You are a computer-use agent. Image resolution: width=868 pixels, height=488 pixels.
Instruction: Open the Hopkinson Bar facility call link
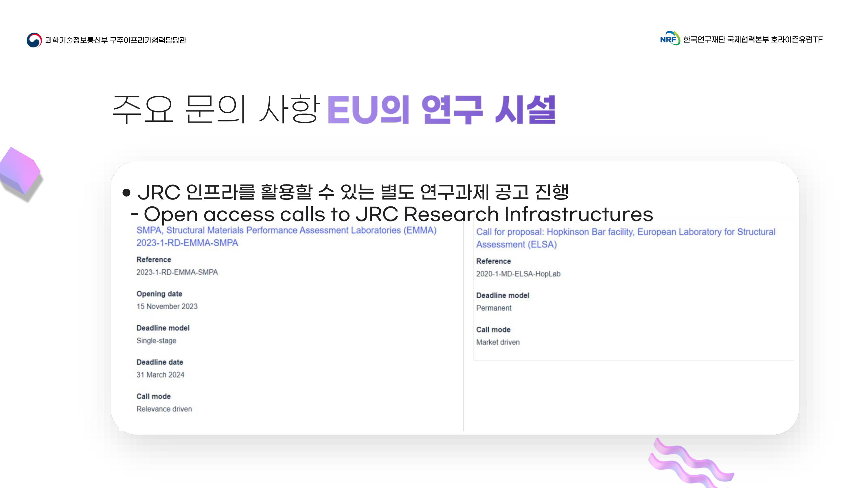coord(626,238)
